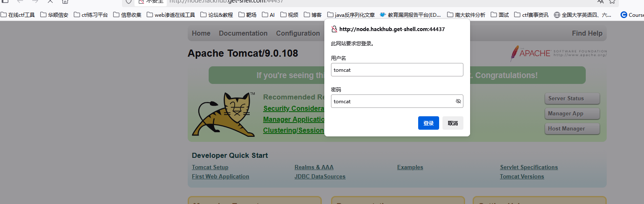
Task: Click the Server Status button
Action: 572,98
